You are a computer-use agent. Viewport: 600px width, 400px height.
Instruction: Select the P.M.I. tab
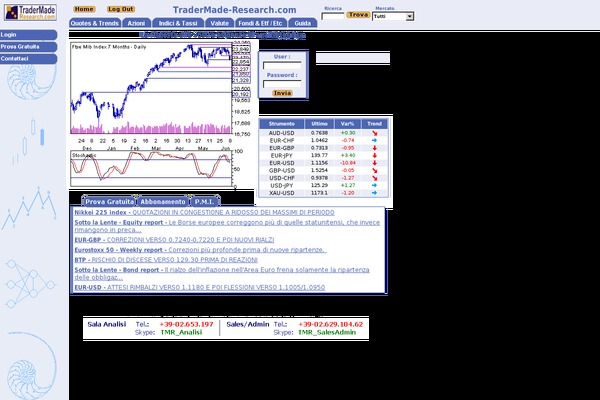tap(204, 201)
